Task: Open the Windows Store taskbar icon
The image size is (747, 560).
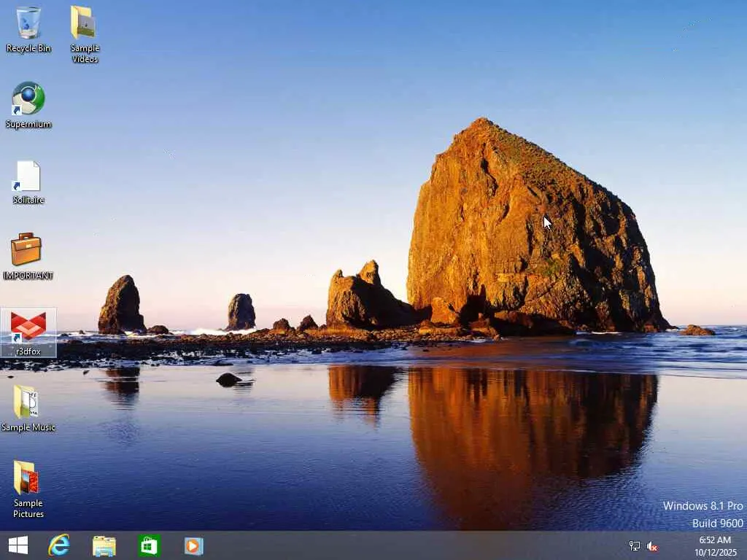Action: [149, 545]
